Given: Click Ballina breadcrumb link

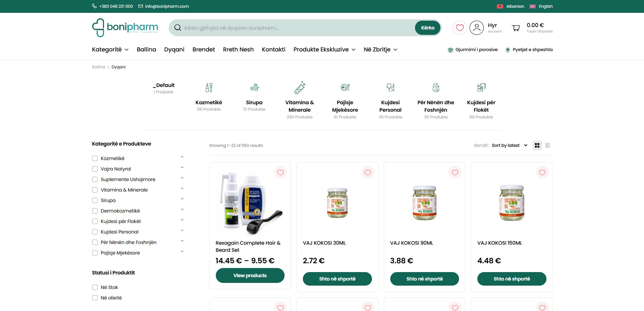Looking at the screenshot, I should 99,67.
